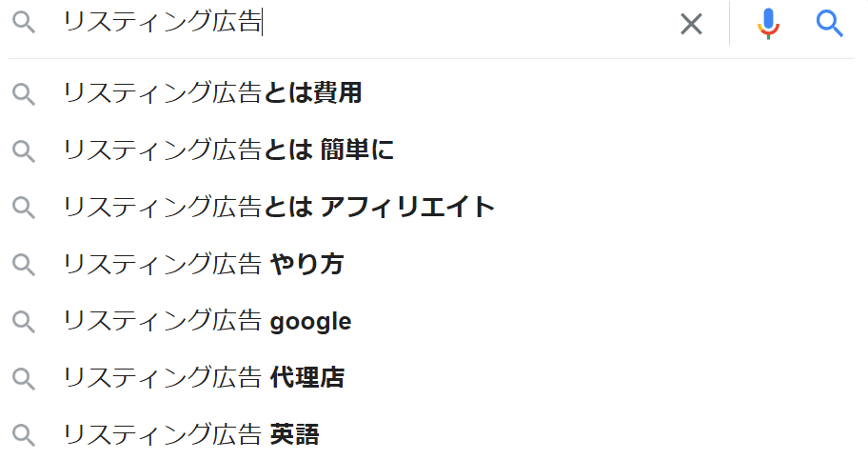Pick suggestion リスティング広告 英語
The width and height of the screenshot is (868, 460).
pyautogui.click(x=190, y=435)
